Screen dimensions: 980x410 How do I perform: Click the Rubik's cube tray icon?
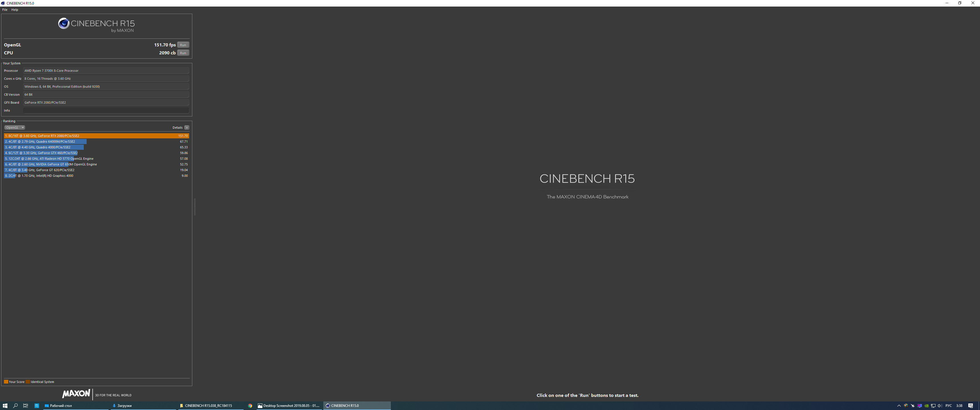[x=906, y=405]
